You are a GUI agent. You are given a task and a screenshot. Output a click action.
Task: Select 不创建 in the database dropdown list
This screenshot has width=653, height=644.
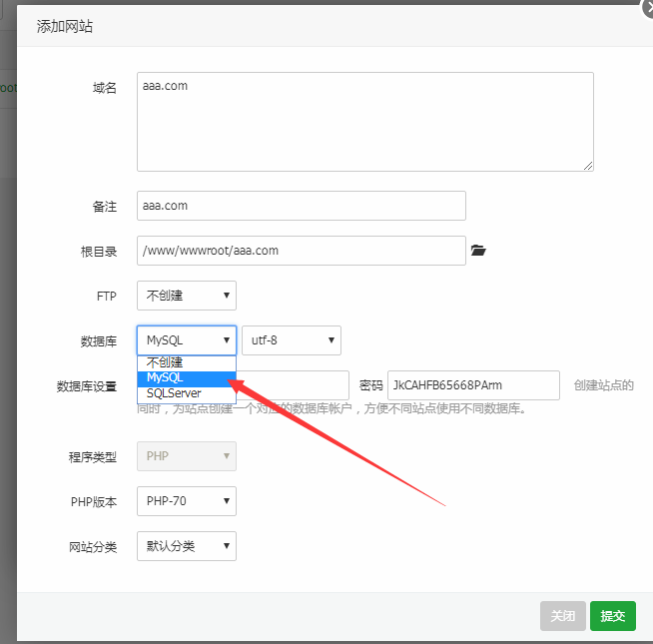(187, 362)
